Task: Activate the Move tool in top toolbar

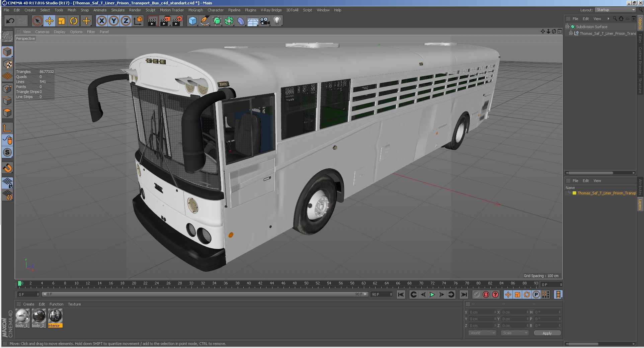Action: 50,21
